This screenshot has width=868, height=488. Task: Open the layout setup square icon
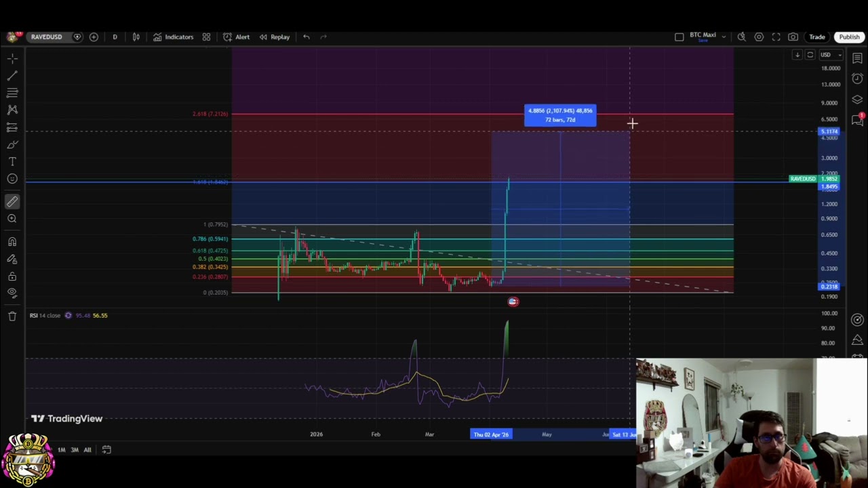pyautogui.click(x=679, y=37)
